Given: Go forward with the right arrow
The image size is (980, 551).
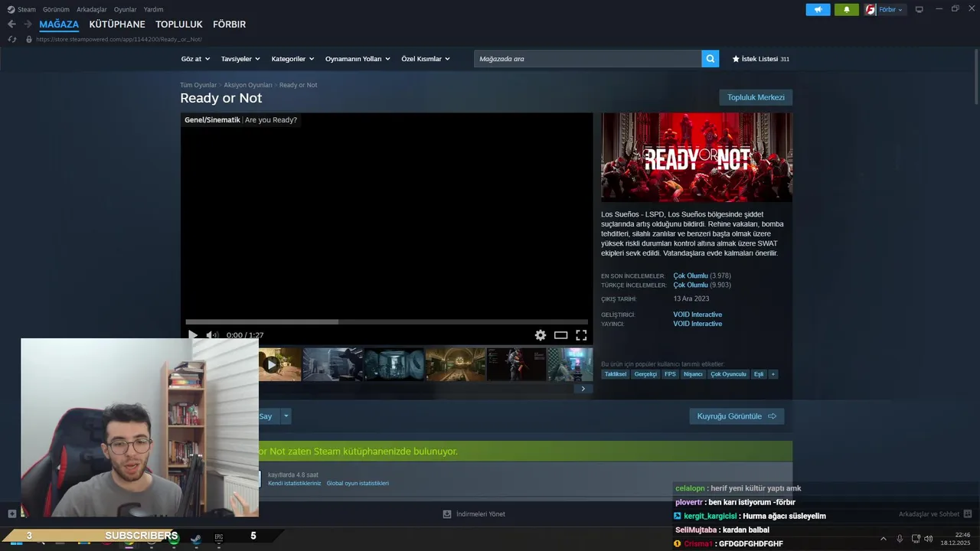Looking at the screenshot, I should [28, 24].
